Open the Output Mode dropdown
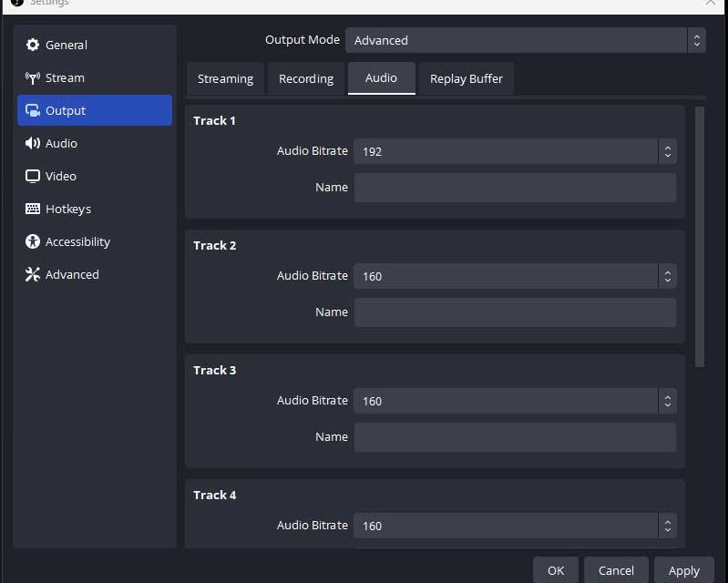This screenshot has height=583, width=728. (x=526, y=40)
